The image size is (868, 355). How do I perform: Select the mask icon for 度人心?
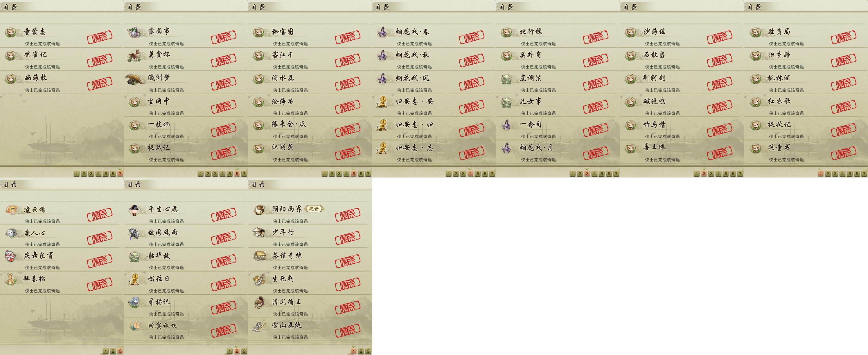click(x=11, y=233)
